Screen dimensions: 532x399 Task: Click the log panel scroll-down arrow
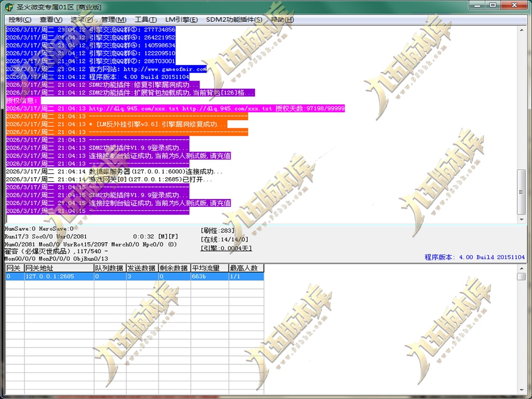[522, 220]
